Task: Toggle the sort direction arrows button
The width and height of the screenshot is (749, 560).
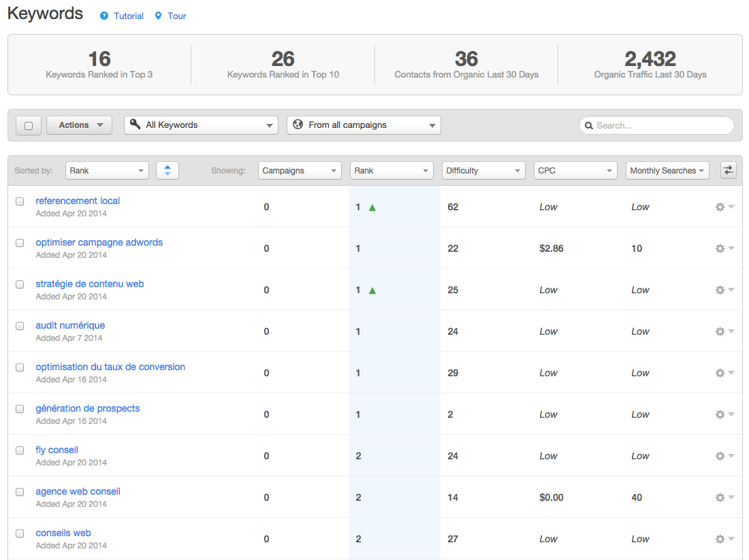Action: click(x=168, y=171)
